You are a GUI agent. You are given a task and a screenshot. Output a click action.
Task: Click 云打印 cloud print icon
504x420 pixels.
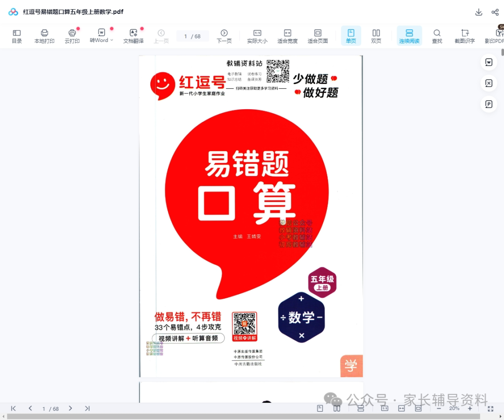pyautogui.click(x=72, y=36)
